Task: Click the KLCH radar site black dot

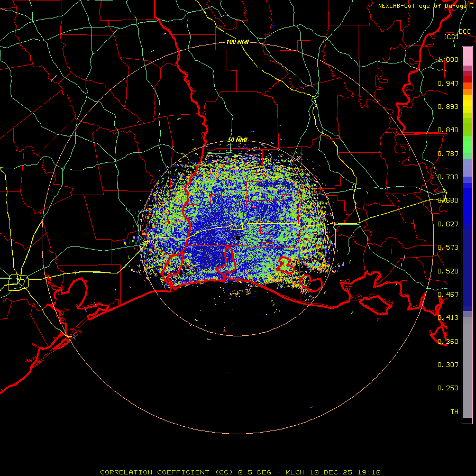Action: point(237,238)
